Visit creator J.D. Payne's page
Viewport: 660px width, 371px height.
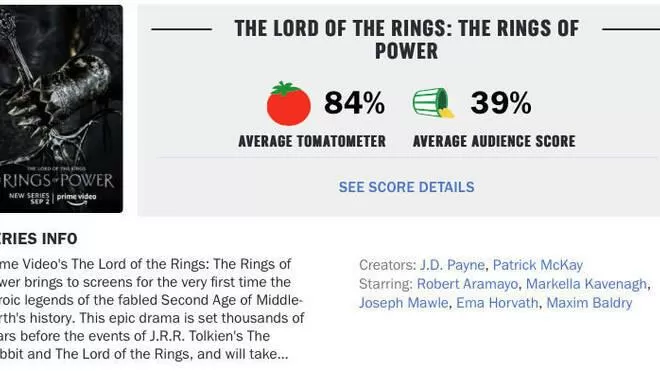tap(452, 265)
